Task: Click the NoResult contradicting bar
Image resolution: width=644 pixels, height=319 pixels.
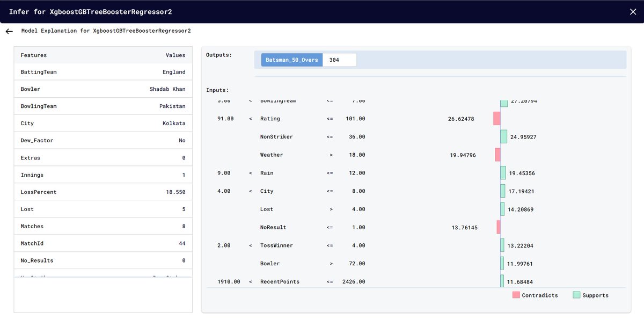Action: click(x=499, y=227)
